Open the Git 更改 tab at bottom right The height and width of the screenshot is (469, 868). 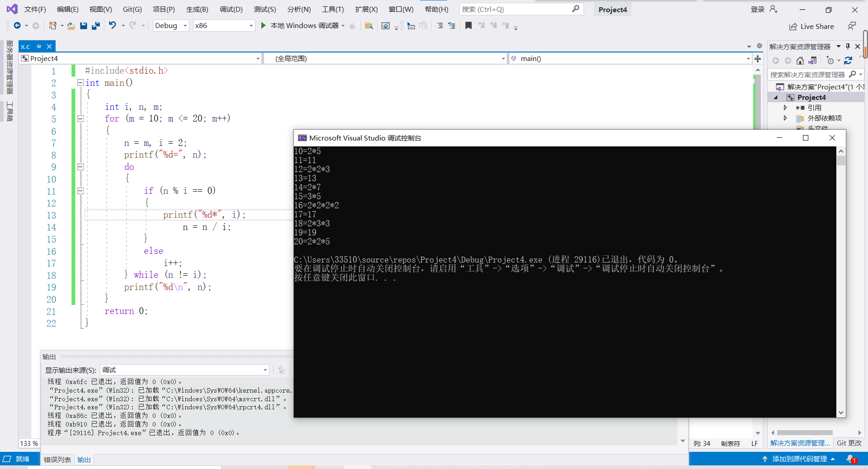(x=849, y=443)
